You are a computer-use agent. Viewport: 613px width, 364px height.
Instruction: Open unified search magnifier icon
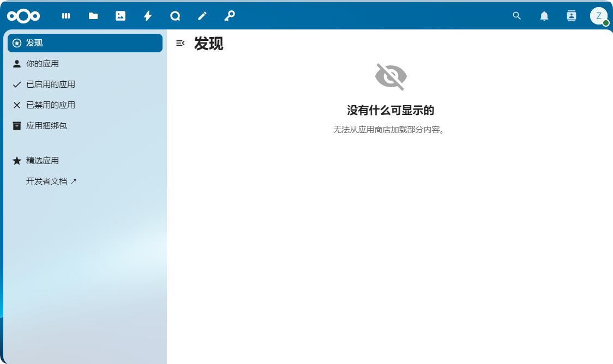(x=517, y=16)
